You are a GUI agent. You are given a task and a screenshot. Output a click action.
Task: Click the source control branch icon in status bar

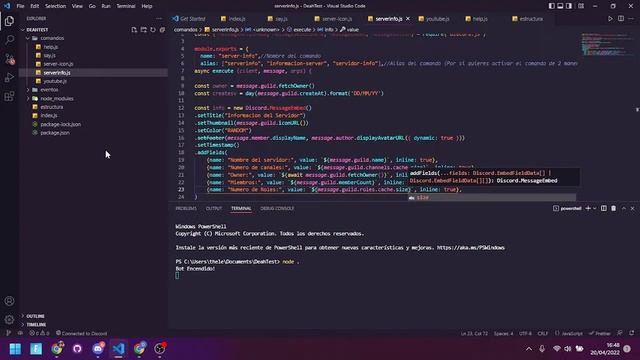(9, 333)
